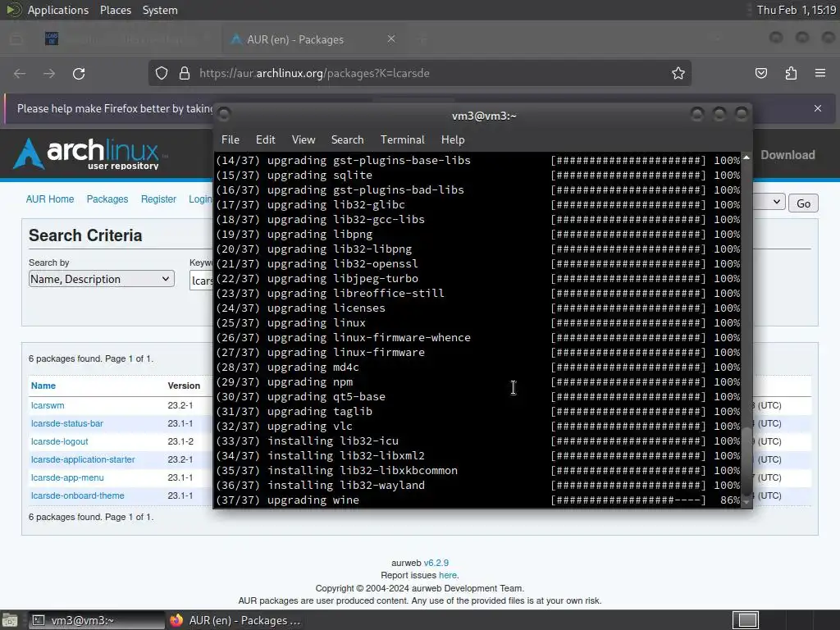Click the terminal scrollbar down arrow
Image resolution: width=840 pixels, height=630 pixels.
746,502
